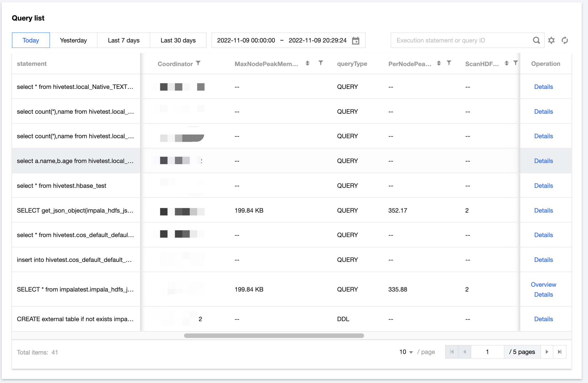Switch to Last 7 days

pyautogui.click(x=124, y=40)
